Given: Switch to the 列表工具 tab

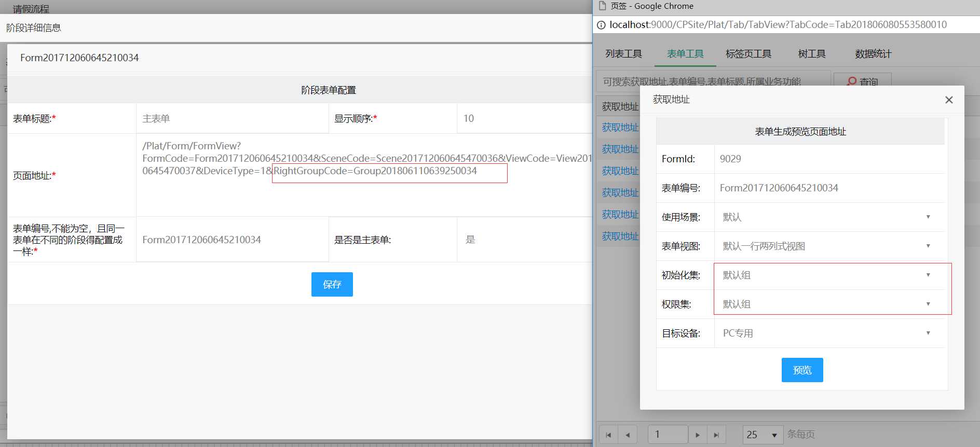Looking at the screenshot, I should coord(623,54).
